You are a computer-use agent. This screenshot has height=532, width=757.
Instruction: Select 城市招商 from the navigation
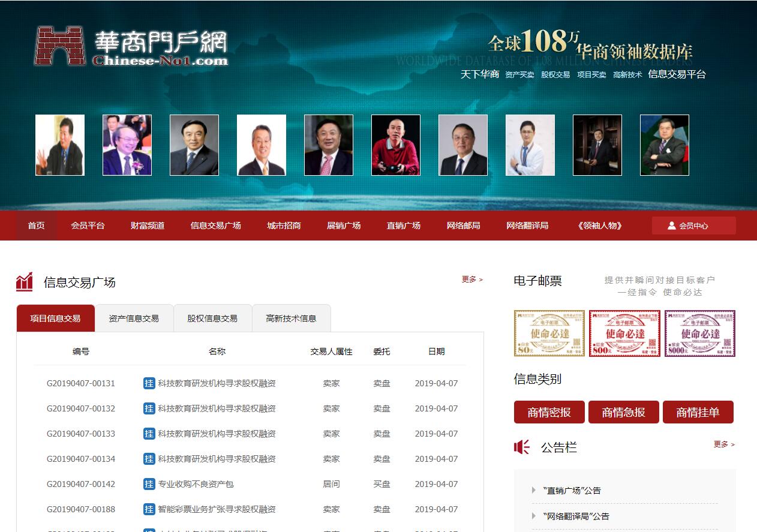tap(284, 226)
